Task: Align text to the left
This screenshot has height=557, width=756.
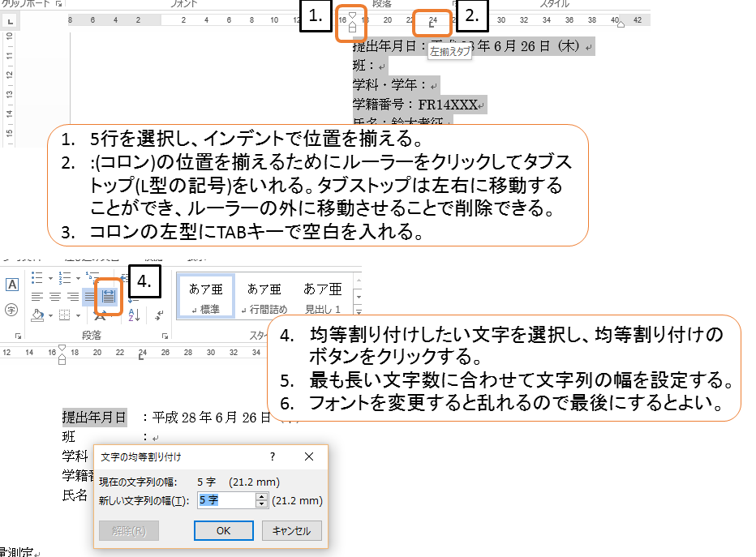Action: click(x=37, y=296)
